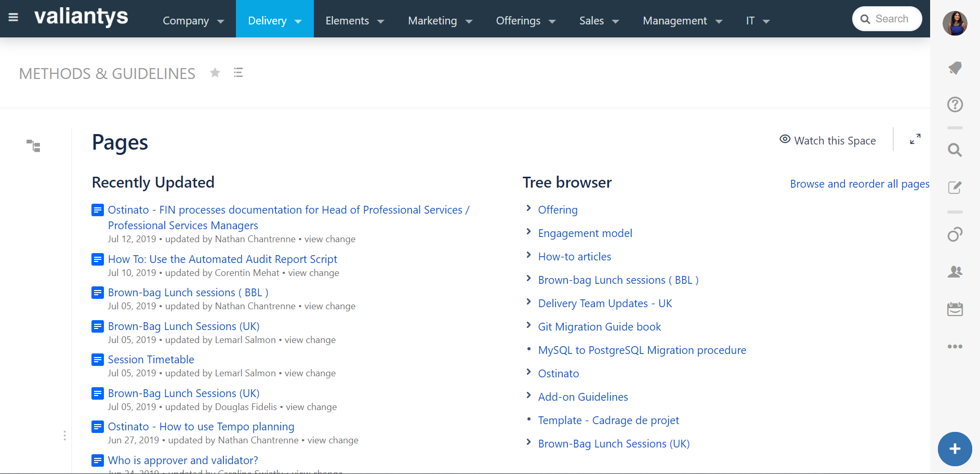This screenshot has height=474, width=980.
Task: Open the people icon in right sidebar
Action: [x=955, y=271]
